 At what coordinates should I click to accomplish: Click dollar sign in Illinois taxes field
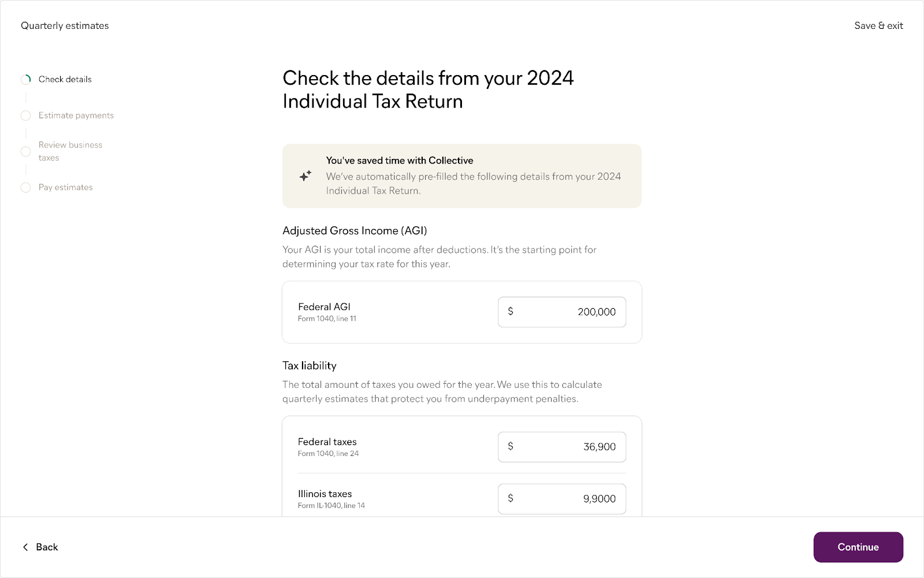point(511,498)
